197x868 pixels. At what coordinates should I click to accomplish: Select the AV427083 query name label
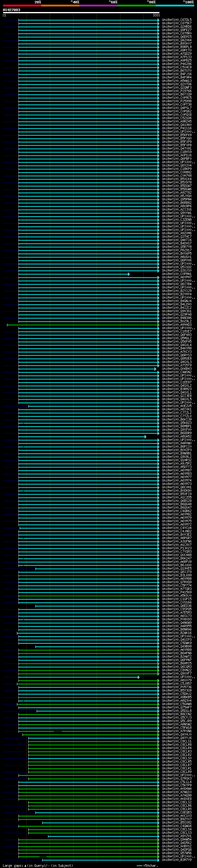[11, 10]
